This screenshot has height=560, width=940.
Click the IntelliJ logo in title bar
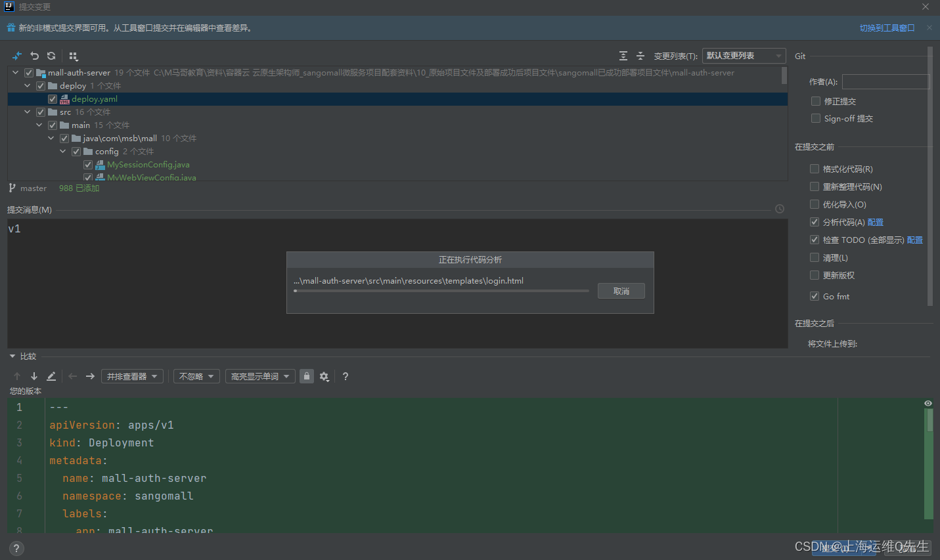click(9, 7)
